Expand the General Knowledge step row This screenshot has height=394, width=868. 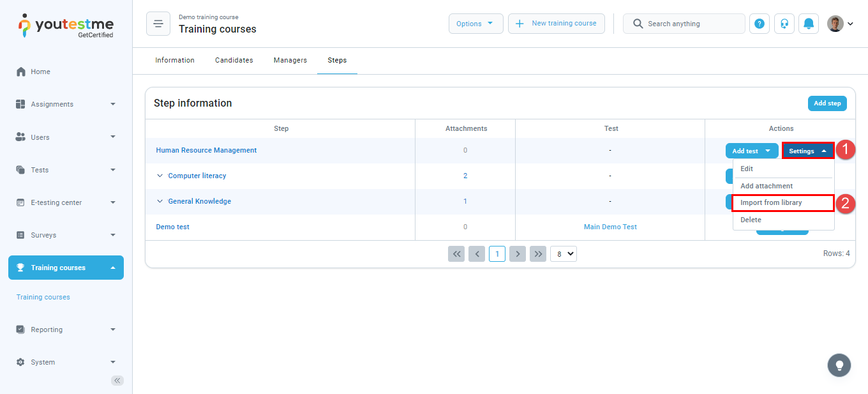[x=160, y=201]
